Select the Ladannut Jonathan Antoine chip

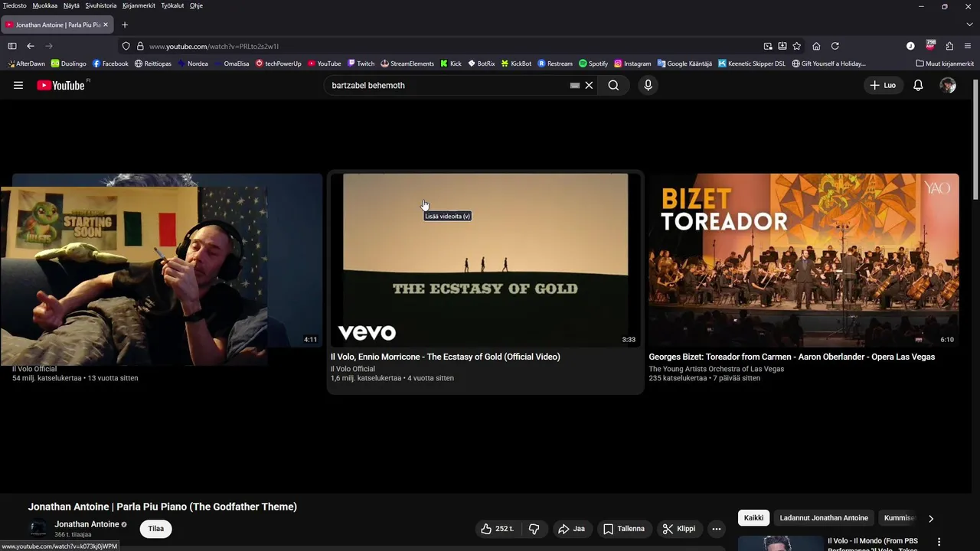pyautogui.click(x=824, y=518)
